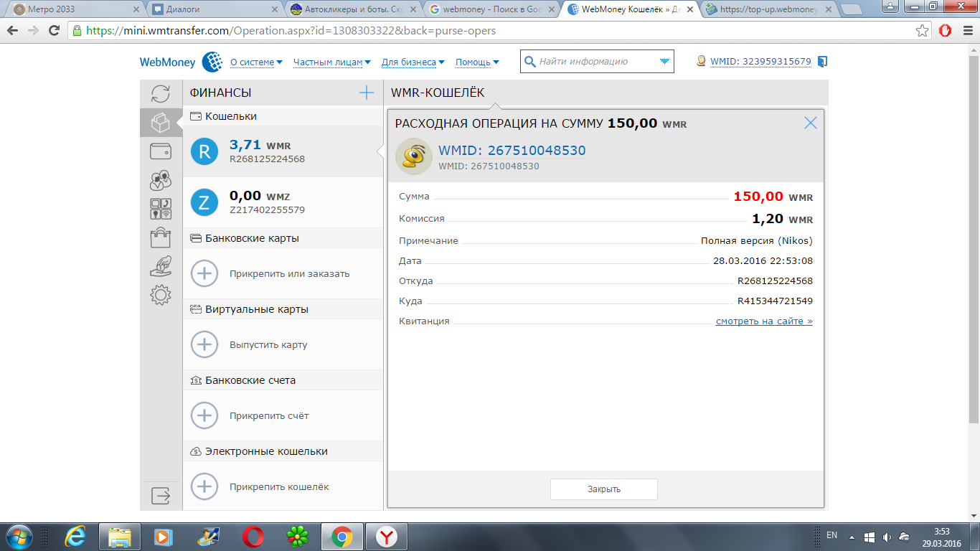Click Прикрепить кошелёк text
Image resolution: width=980 pixels, height=551 pixels.
tap(279, 486)
